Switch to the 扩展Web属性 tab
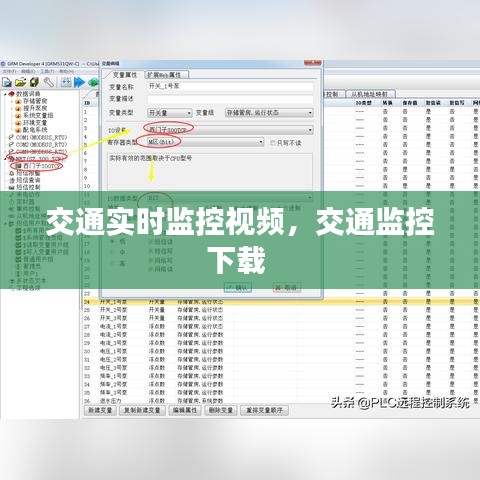480x480 pixels. 166,75
